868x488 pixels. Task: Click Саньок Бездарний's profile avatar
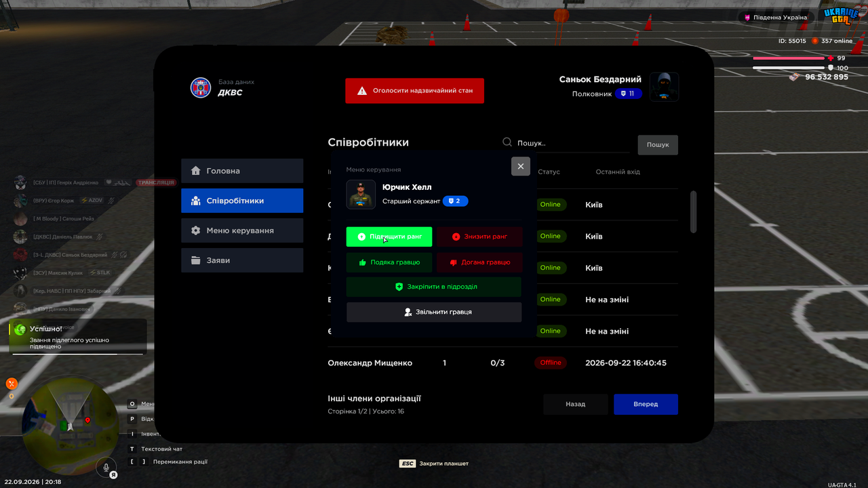(665, 87)
